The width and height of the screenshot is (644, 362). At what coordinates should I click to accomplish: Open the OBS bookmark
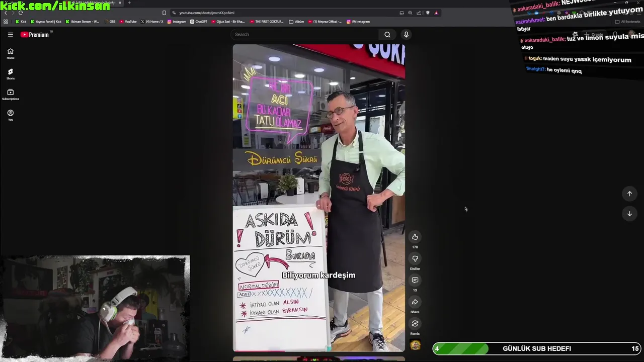click(110, 22)
